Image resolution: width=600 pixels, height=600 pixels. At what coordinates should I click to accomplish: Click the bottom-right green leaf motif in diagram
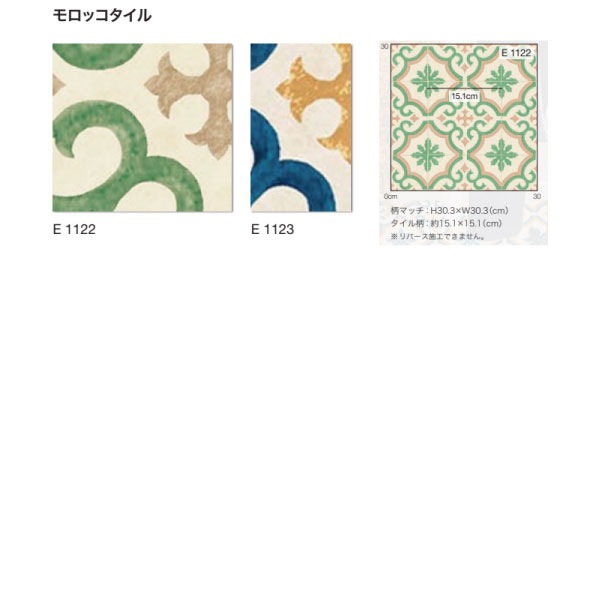click(501, 154)
